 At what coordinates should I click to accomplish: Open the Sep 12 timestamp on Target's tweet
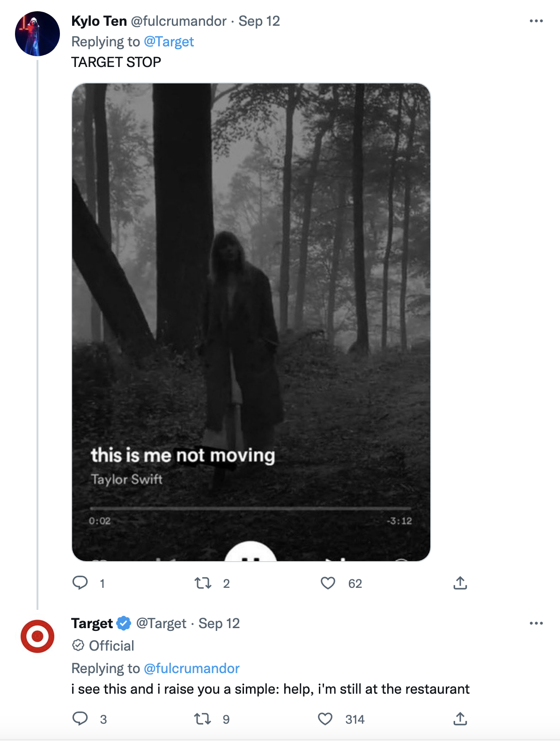pos(219,623)
